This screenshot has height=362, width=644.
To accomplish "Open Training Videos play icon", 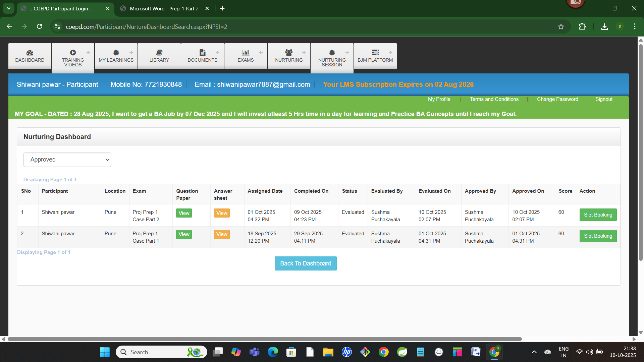I will coord(73,53).
